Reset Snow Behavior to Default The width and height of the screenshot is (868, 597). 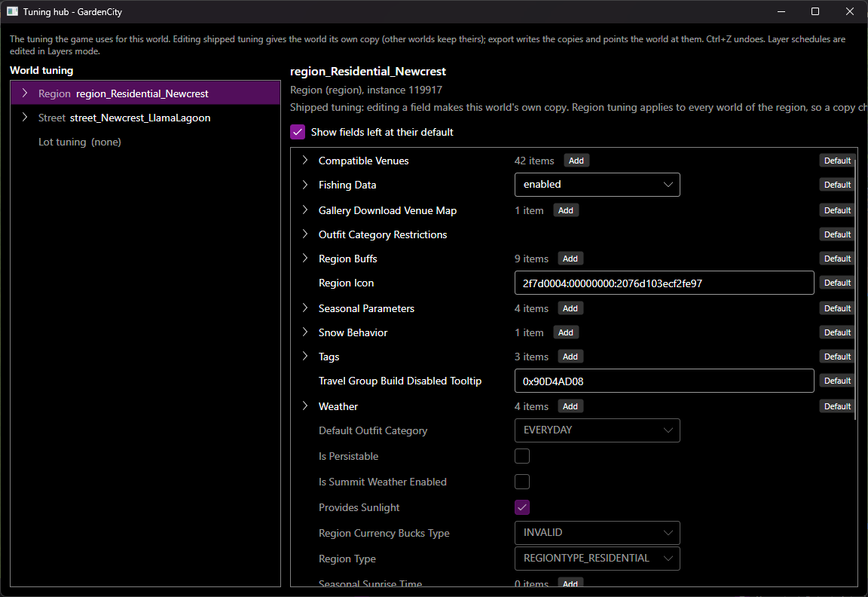837,332
